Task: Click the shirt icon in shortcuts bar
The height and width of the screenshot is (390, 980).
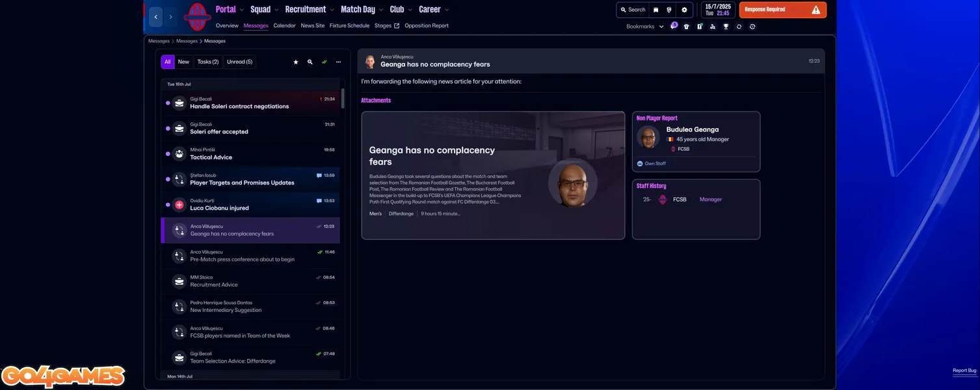Action: coord(686,27)
